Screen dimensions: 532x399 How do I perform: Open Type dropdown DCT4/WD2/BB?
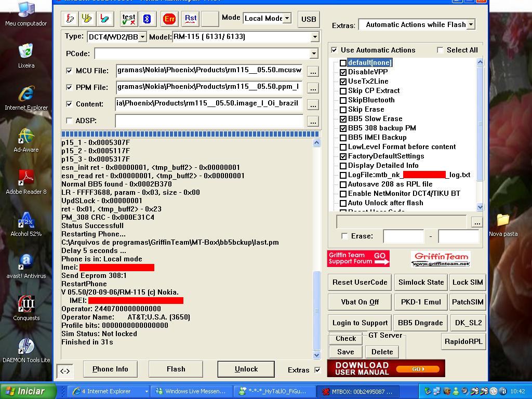point(142,37)
